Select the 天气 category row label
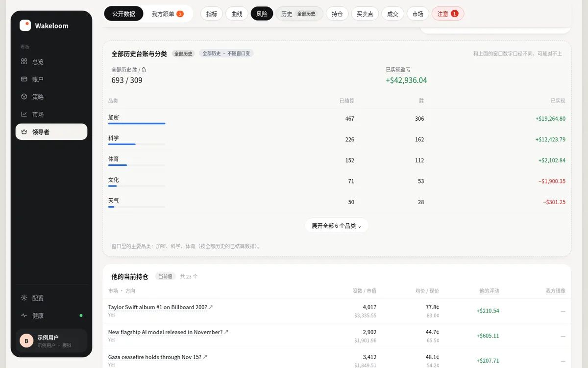The width and height of the screenshot is (588, 368). pos(114,201)
